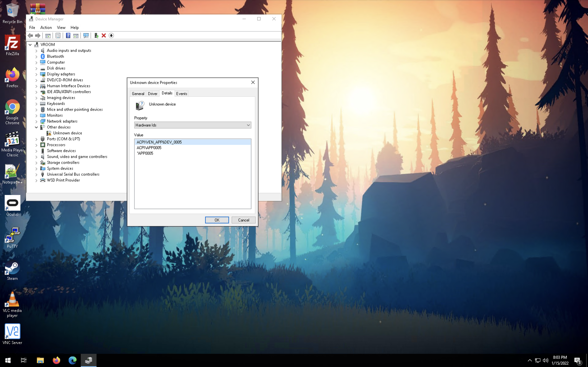
Task: Click Show/Hide Action Pane toolbar icon
Action: (76, 35)
